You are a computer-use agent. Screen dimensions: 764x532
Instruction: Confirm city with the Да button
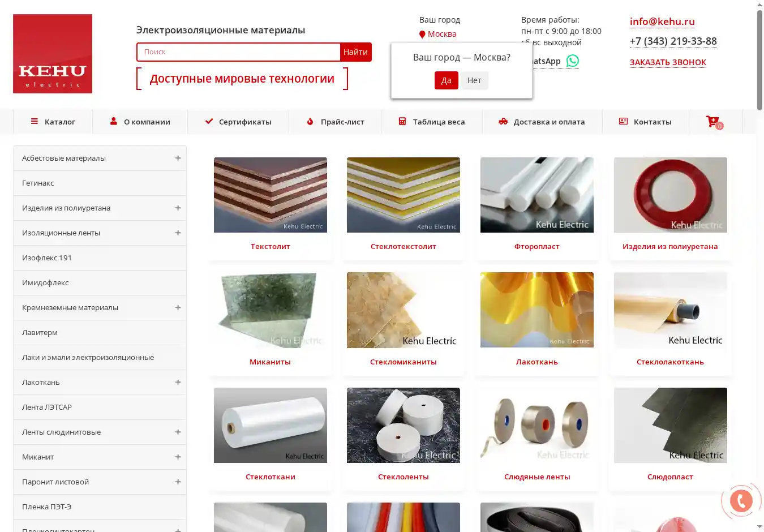pos(446,80)
